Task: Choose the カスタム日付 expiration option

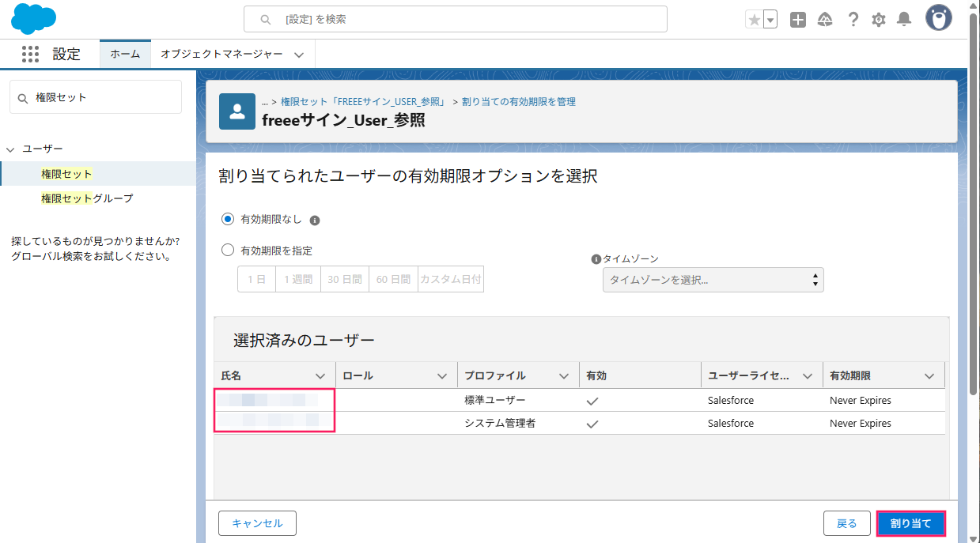Action: tap(451, 279)
